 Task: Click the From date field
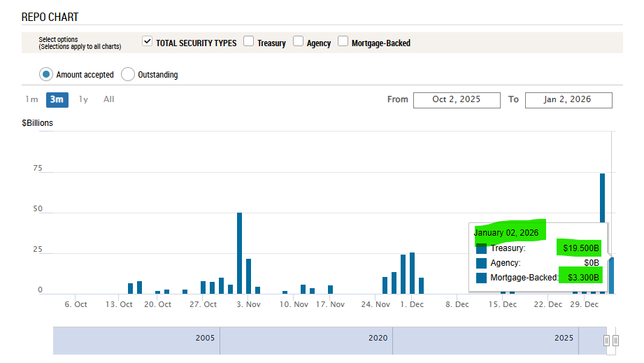point(457,100)
